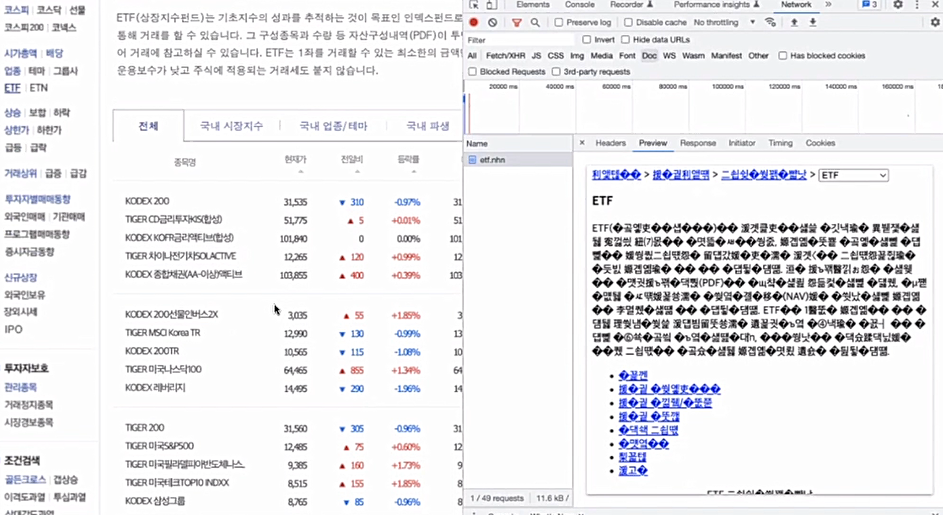Close the request details pane X
The width and height of the screenshot is (943, 515).
[x=582, y=143]
